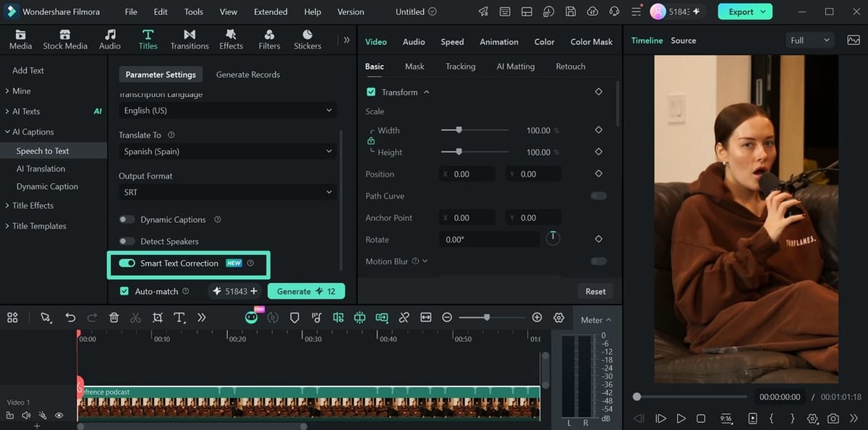This screenshot has height=430, width=868.
Task: Open the English (US) transcription language dropdown
Action: 228,111
